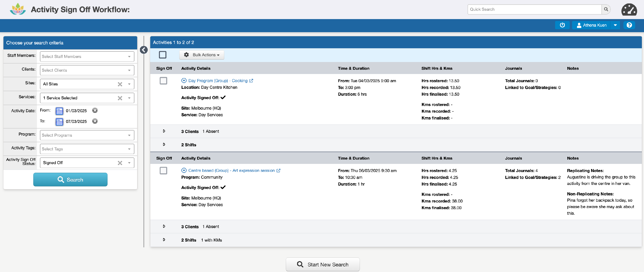Expand the Cooking activity's 3 Clients row

[164, 131]
